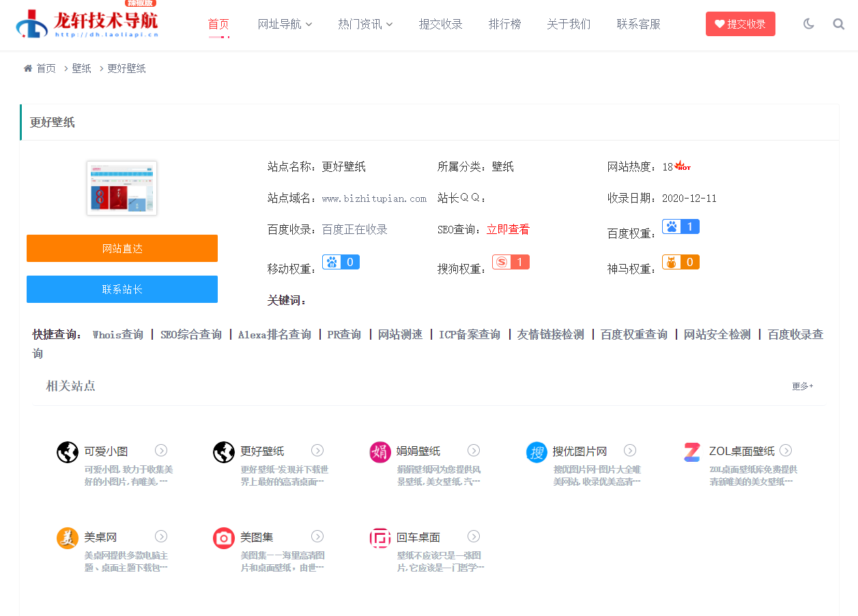Open the 网站测速 link

coord(401,334)
